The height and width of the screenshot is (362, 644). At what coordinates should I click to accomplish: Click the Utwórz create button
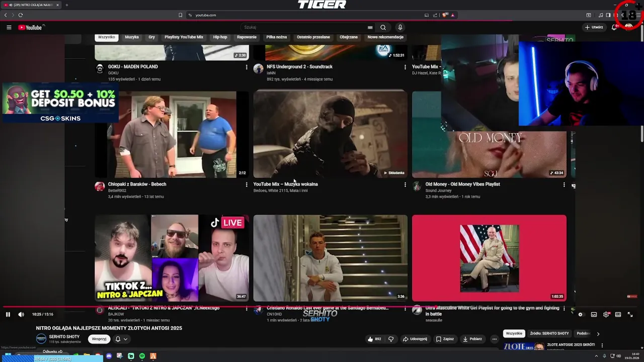pyautogui.click(x=594, y=27)
